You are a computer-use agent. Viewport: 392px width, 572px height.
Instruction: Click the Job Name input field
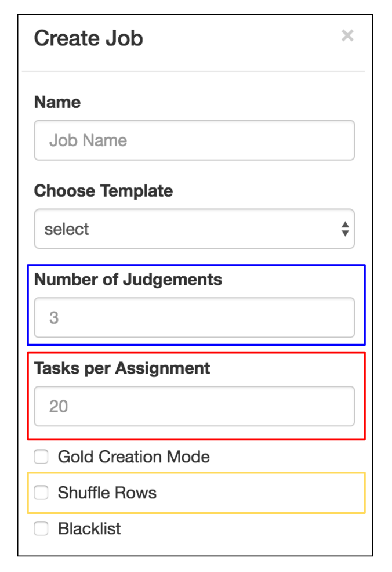(194, 140)
